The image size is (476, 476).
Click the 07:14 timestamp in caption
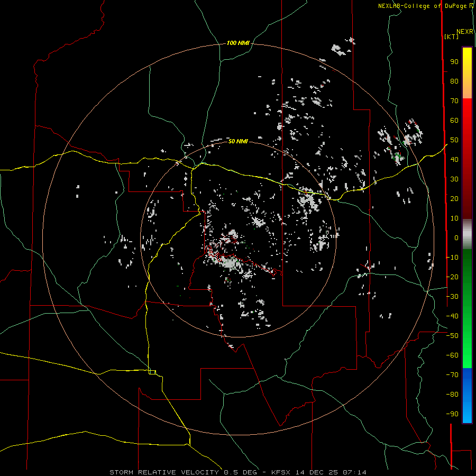tap(354, 472)
